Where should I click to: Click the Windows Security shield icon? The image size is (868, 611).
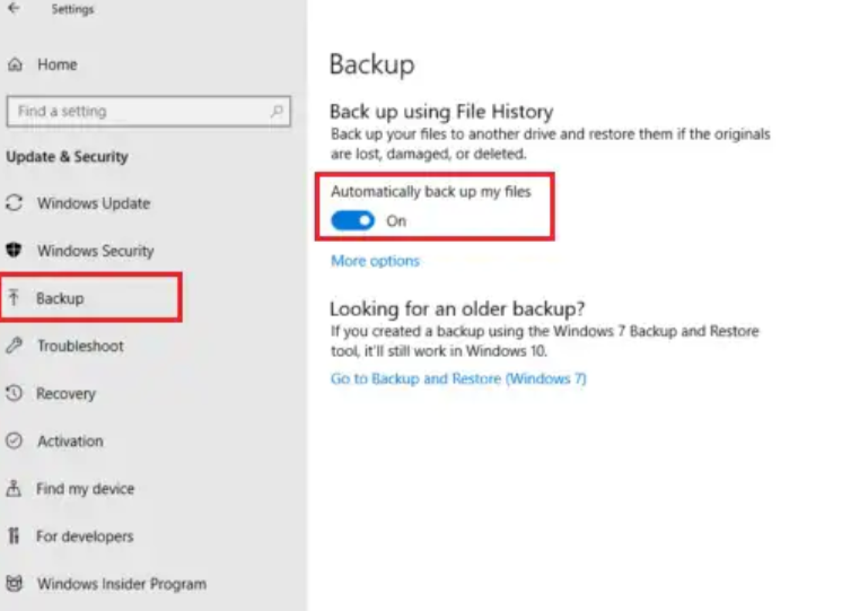[x=14, y=250]
